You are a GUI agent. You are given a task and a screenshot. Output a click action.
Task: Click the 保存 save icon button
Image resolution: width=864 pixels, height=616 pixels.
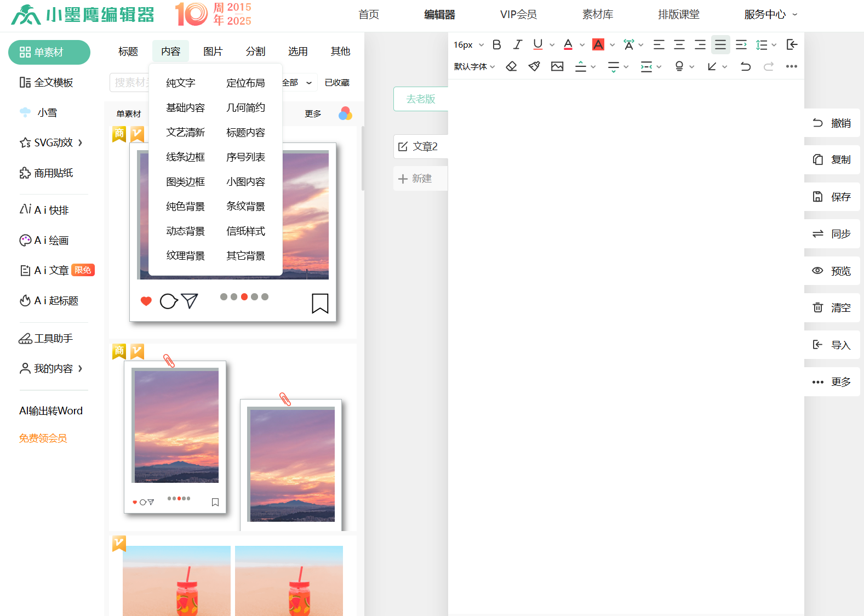point(831,197)
